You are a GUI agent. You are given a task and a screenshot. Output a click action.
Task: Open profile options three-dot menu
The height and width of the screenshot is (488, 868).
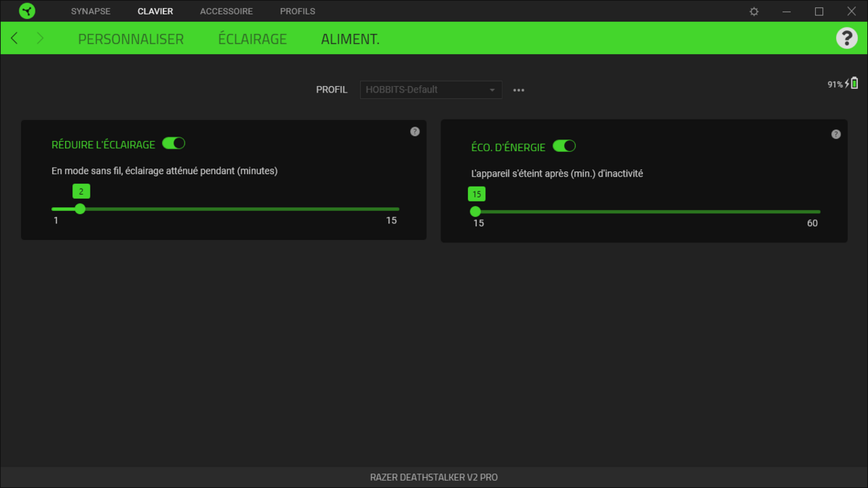click(519, 90)
